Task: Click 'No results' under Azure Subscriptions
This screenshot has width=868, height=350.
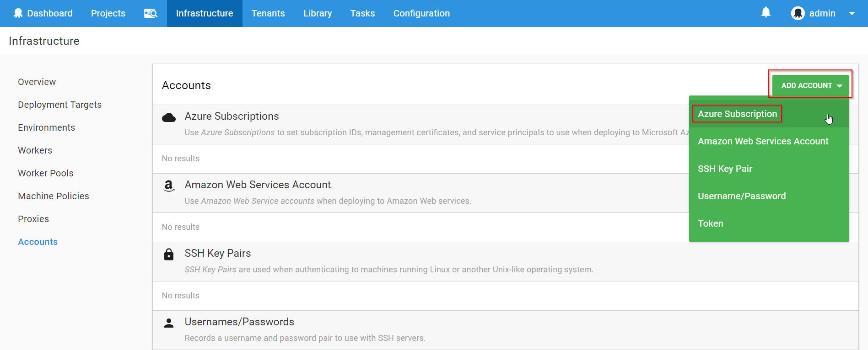Action: (x=181, y=159)
